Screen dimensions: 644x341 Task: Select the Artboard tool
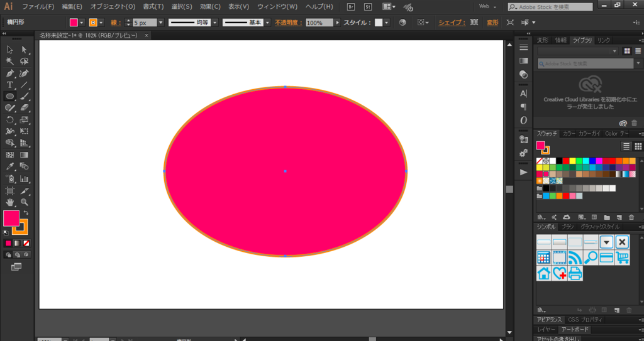pos(10,191)
